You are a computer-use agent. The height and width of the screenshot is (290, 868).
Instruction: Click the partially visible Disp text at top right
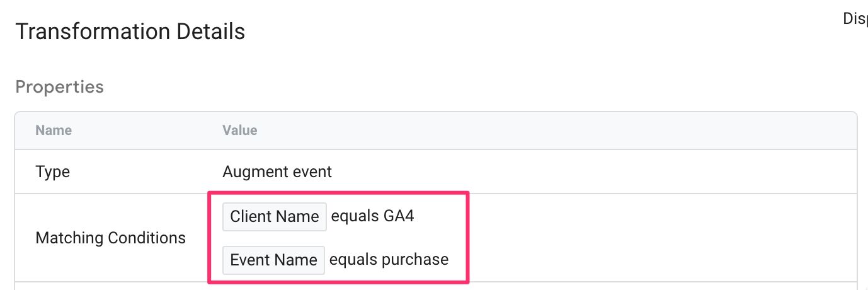click(855, 20)
